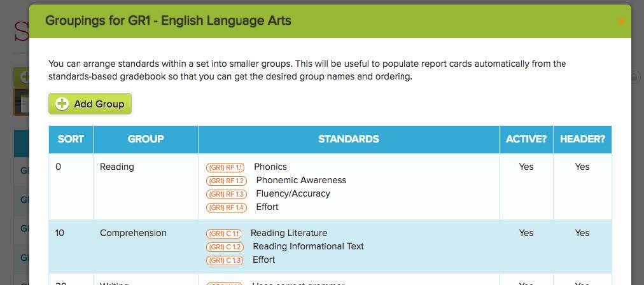Click the (GR1) C 1.3 standard tag
Viewport: 644px width, 285px height.
click(225, 260)
